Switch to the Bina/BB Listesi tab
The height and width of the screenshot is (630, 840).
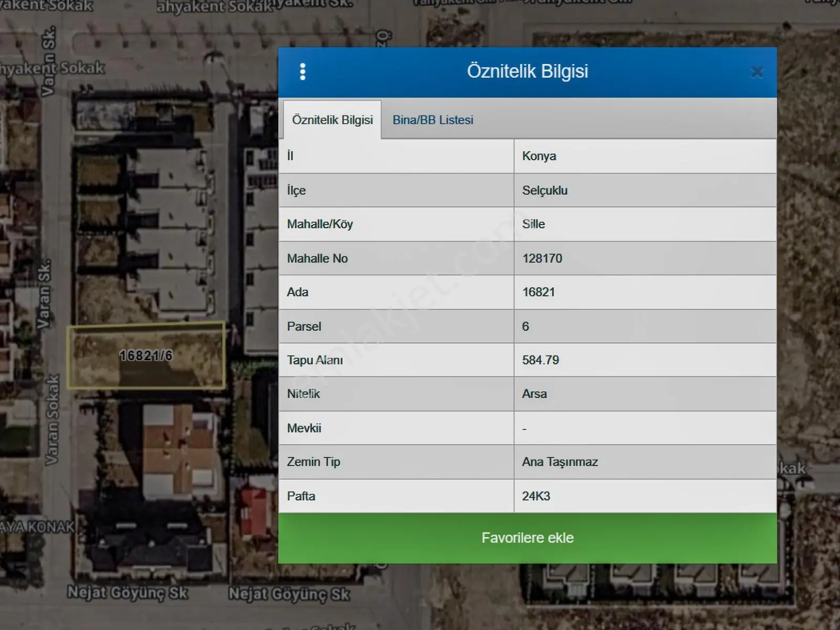(433, 120)
